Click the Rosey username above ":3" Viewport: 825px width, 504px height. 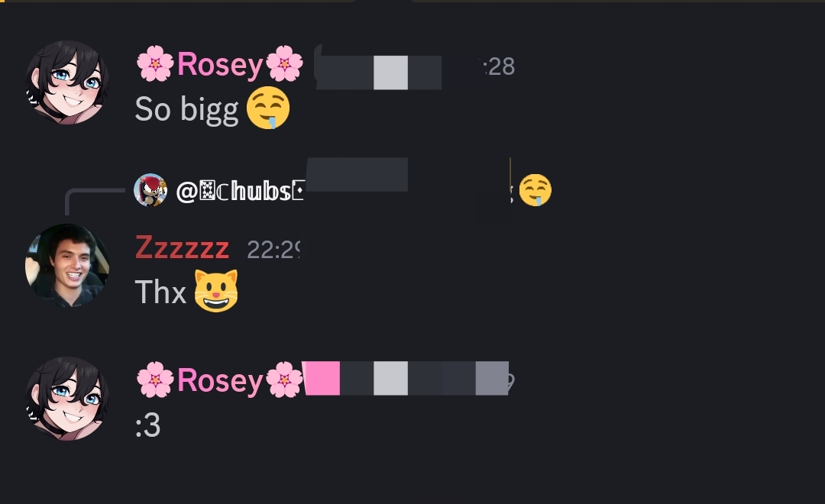(220, 380)
